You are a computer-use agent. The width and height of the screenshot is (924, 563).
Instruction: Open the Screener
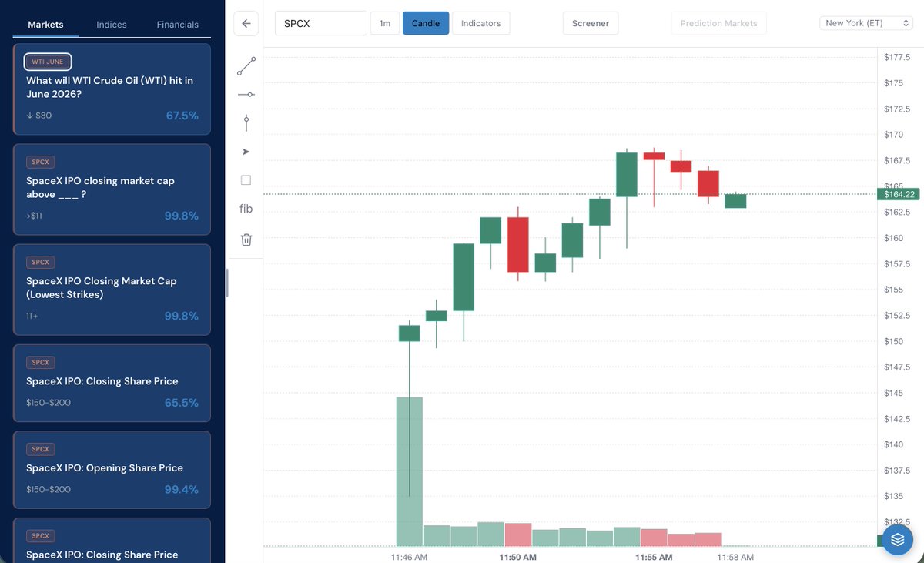click(x=591, y=23)
